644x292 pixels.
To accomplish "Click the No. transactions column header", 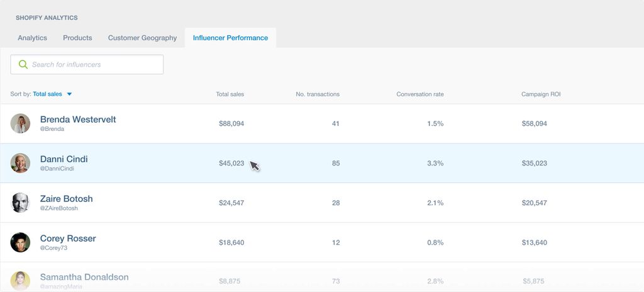I will tap(317, 94).
